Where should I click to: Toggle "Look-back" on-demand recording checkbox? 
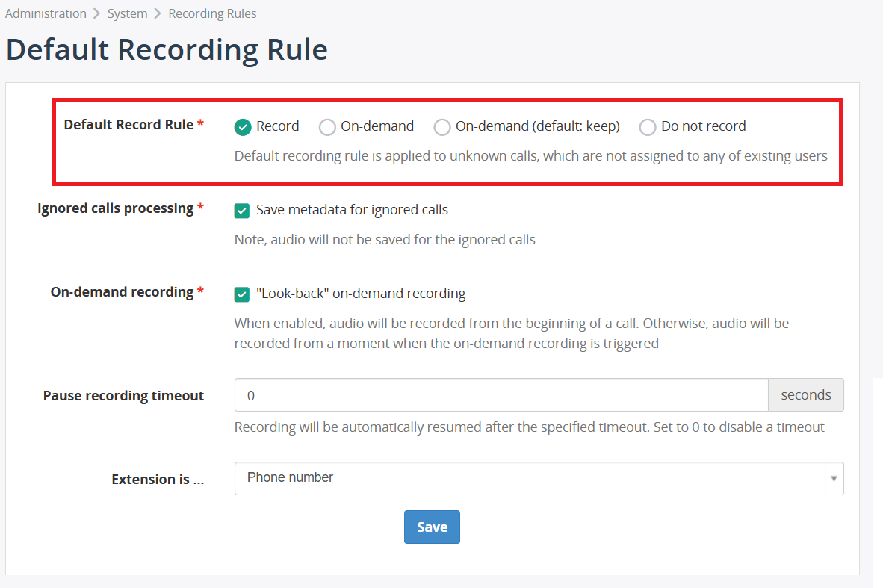[242, 294]
